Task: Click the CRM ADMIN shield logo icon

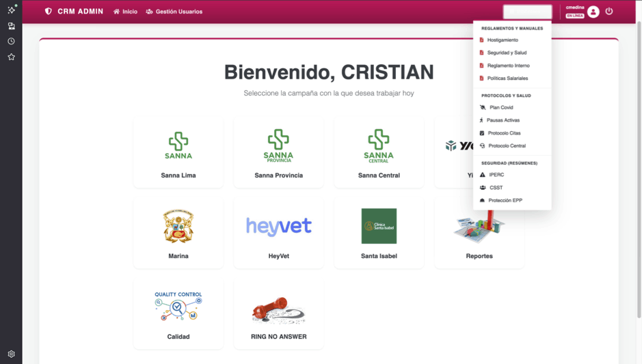Action: click(49, 12)
